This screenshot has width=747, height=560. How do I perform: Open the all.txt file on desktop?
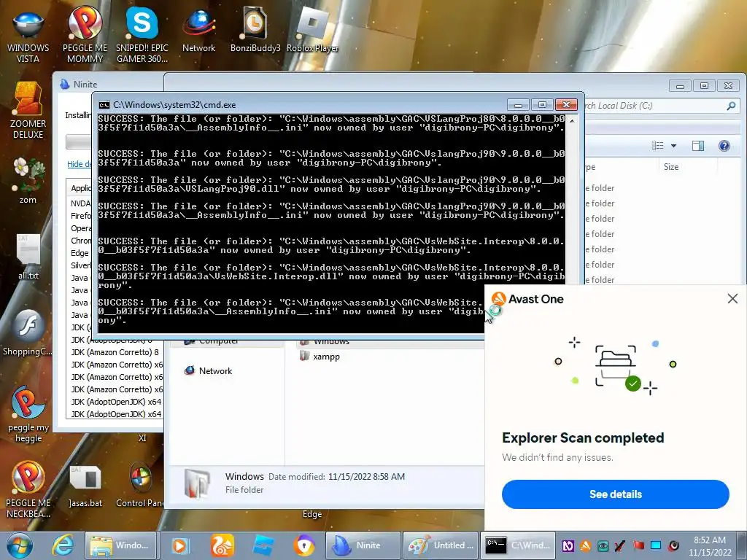tap(28, 256)
